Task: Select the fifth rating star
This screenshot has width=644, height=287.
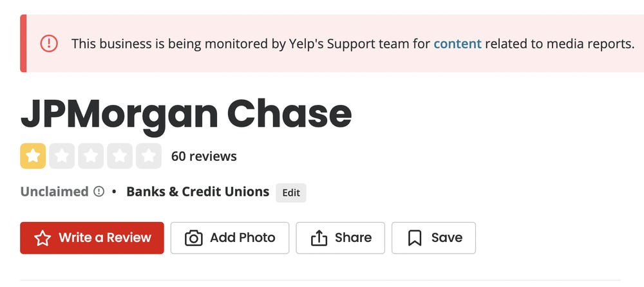Action: [x=149, y=156]
